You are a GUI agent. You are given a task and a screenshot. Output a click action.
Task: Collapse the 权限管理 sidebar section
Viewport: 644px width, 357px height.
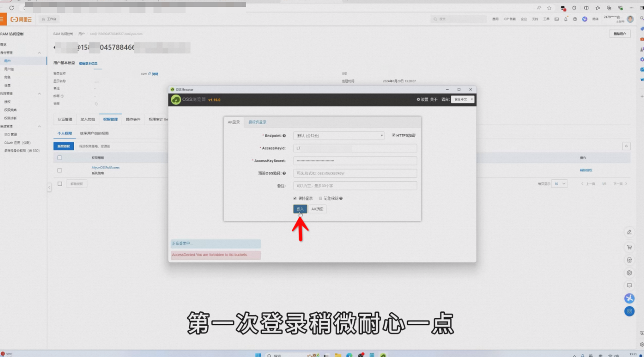point(39,94)
